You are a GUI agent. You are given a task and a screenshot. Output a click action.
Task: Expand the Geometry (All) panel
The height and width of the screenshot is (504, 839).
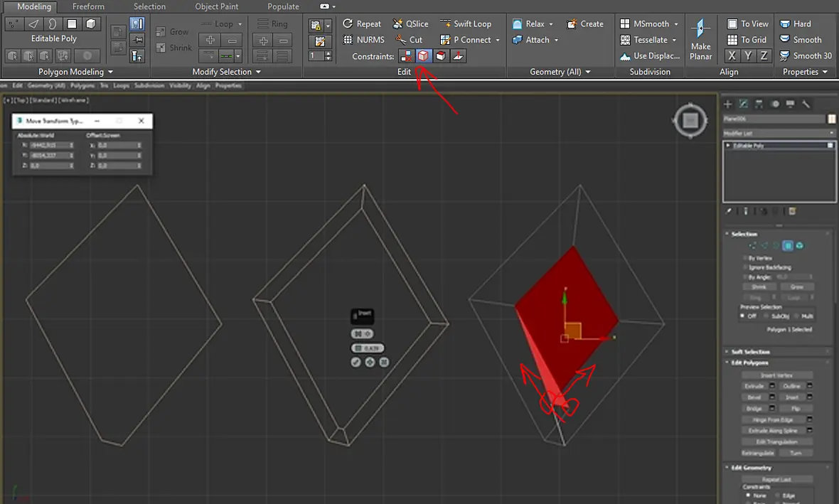point(560,72)
